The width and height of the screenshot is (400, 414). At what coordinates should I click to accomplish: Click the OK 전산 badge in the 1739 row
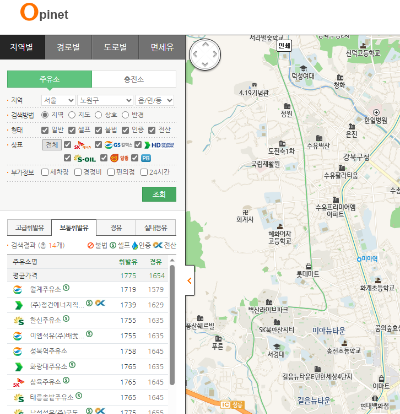point(100,303)
